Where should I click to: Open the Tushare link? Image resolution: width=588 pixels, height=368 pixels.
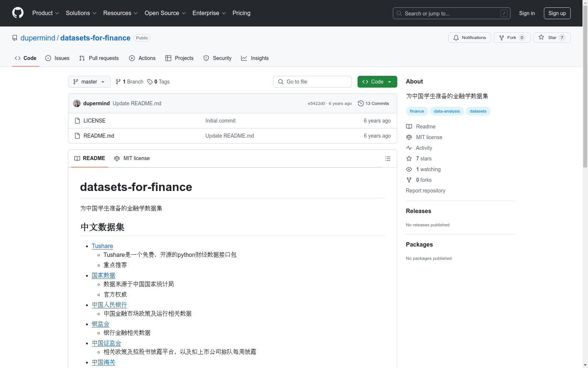coord(102,246)
